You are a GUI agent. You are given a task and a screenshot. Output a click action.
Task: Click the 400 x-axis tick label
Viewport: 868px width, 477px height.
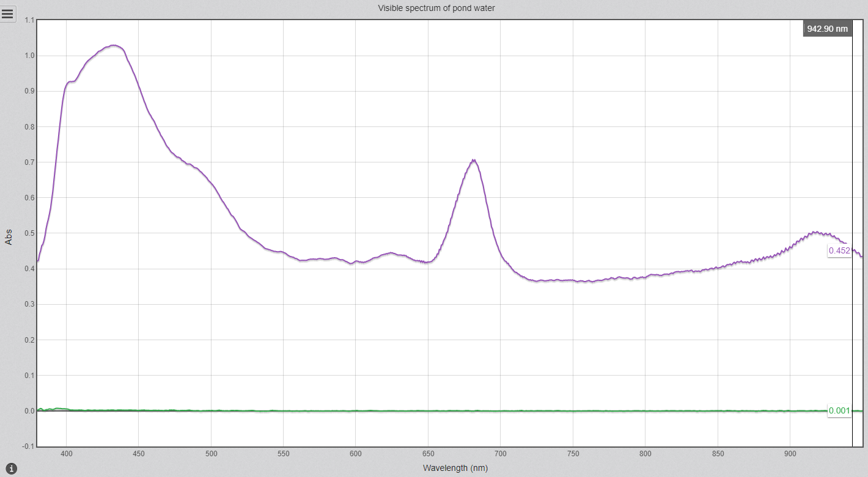pos(66,454)
